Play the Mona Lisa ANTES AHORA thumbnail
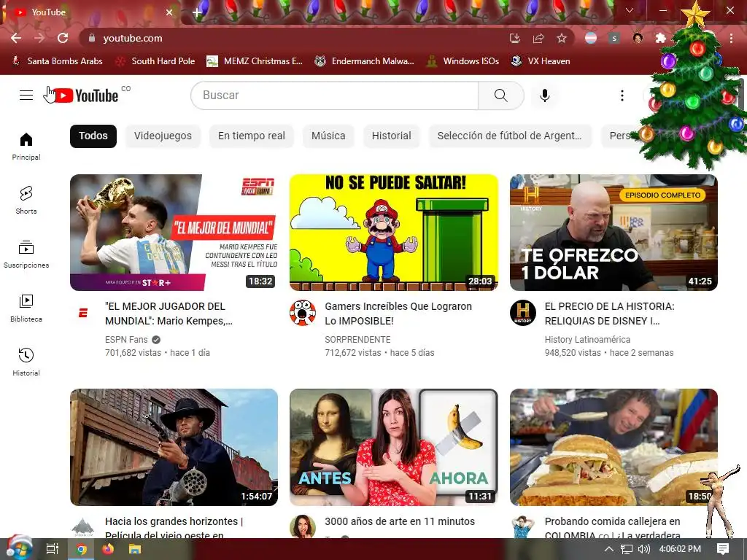Image resolution: width=747 pixels, height=560 pixels. click(394, 447)
